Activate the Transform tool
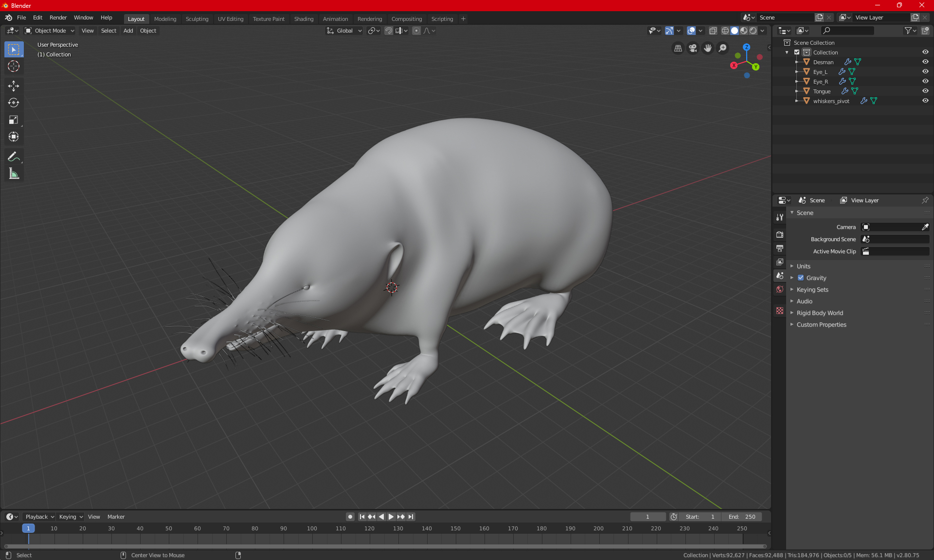 [14, 137]
